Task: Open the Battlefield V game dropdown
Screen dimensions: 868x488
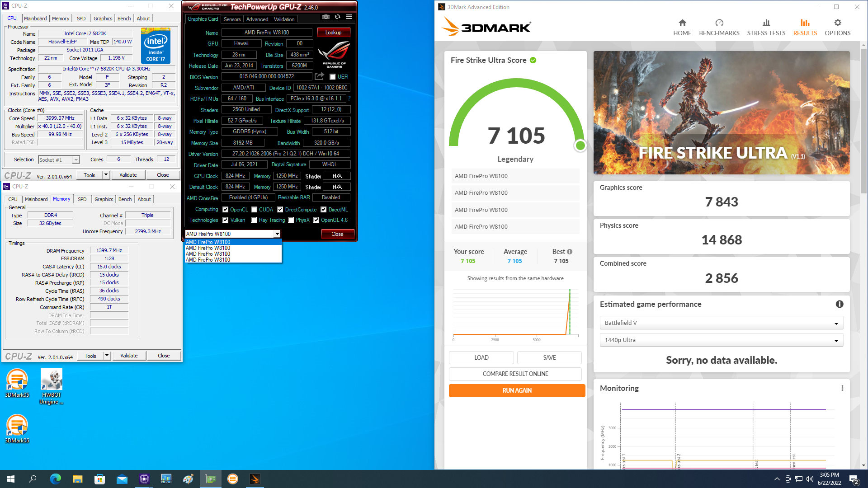Action: [x=721, y=323]
